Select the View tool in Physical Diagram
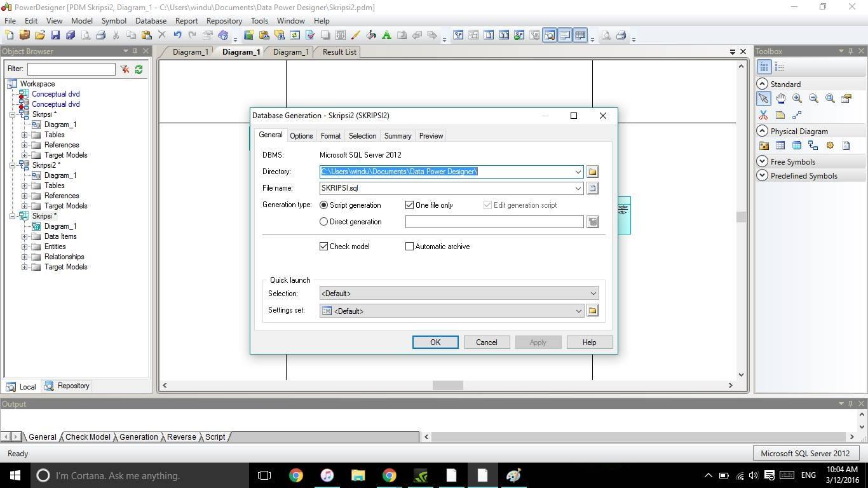The image size is (868, 488). coord(797,146)
